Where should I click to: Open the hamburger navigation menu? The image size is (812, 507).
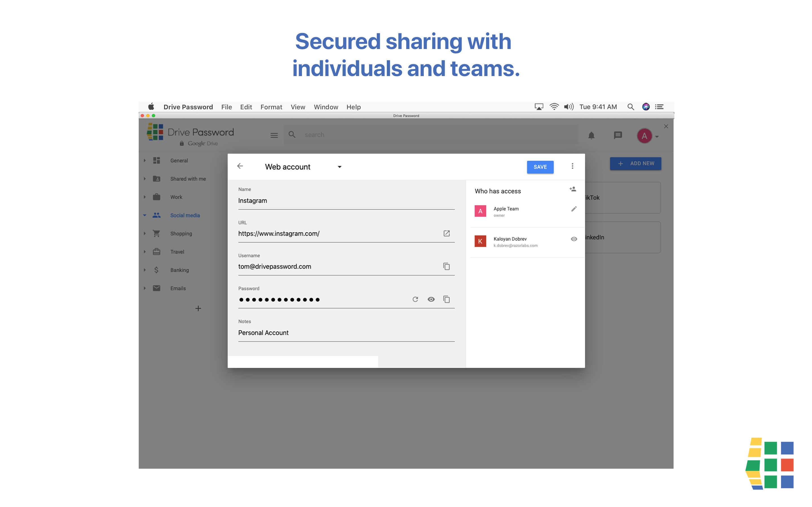coord(274,135)
